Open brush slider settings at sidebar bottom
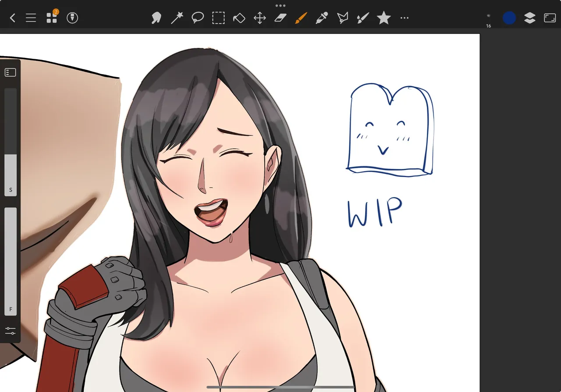The width and height of the screenshot is (561, 392). tap(11, 331)
